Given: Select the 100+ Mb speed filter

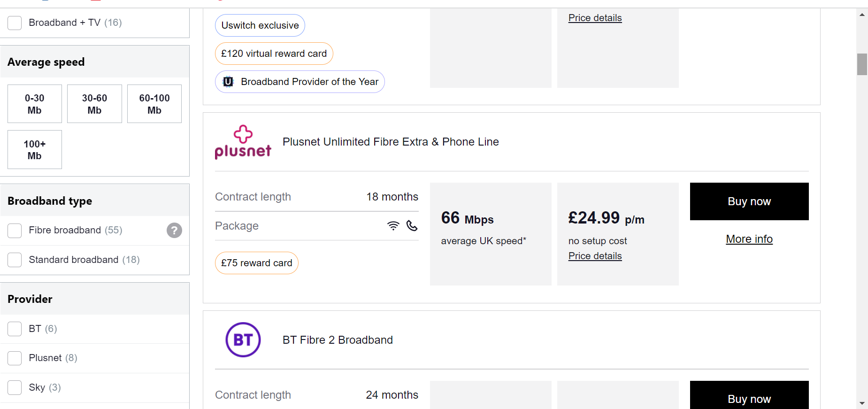Looking at the screenshot, I should [34, 149].
